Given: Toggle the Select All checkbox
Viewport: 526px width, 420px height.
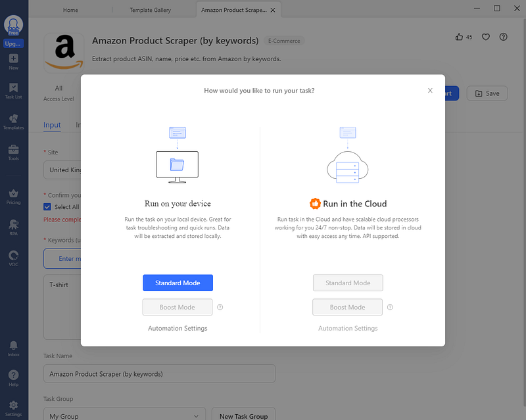Looking at the screenshot, I should click(47, 207).
